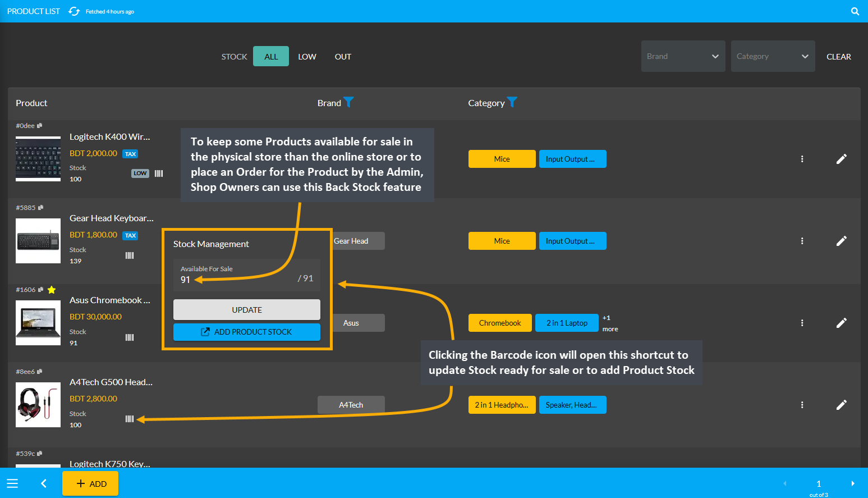Edit Asus Chromebook with pencil icon
Viewport: 868px width, 498px height.
pyautogui.click(x=841, y=323)
